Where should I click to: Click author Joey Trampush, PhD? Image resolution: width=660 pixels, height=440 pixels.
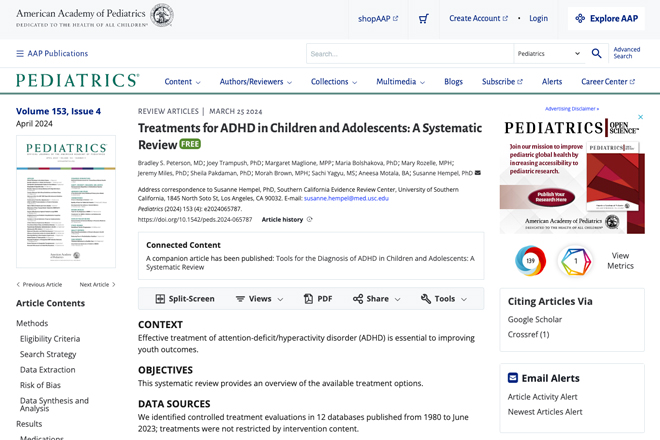234,163
